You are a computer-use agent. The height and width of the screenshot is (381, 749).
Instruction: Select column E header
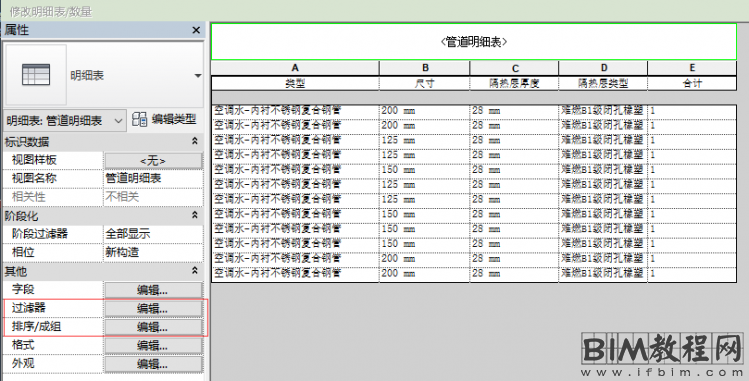pyautogui.click(x=692, y=68)
